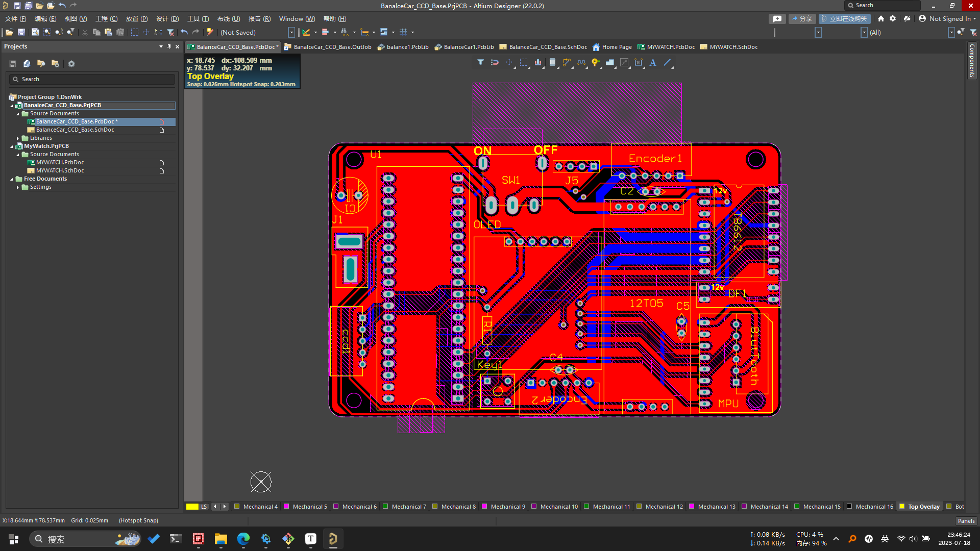Select the Place Component chip icon
This screenshot has width=980, height=551.
coord(552,62)
